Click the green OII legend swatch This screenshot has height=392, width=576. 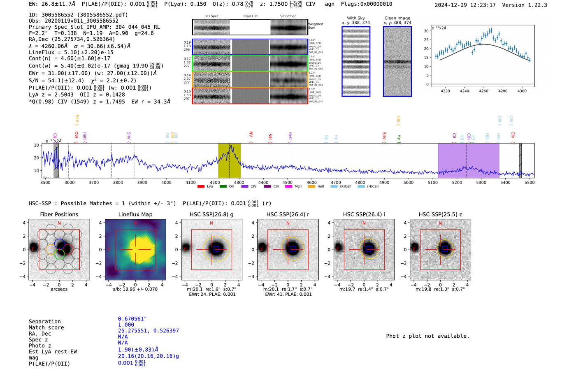click(x=223, y=186)
